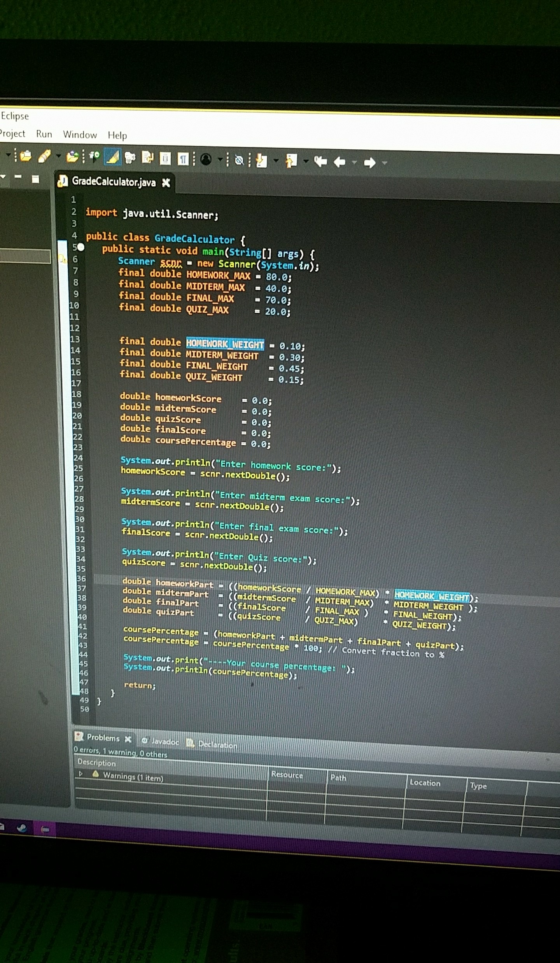Open the Next Annotation dropdown arrow
The width and height of the screenshot is (560, 963).
[276, 160]
